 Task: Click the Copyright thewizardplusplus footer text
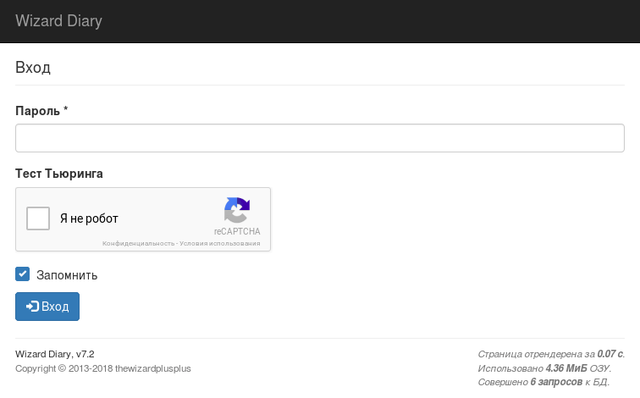point(103,369)
